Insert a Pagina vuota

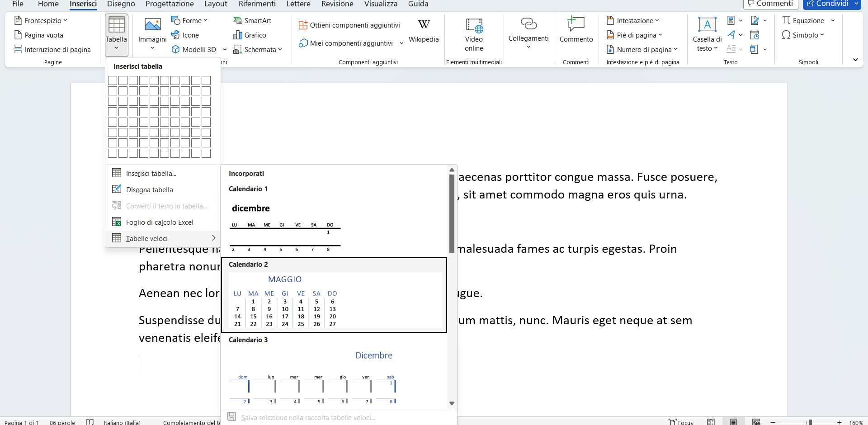[39, 35]
